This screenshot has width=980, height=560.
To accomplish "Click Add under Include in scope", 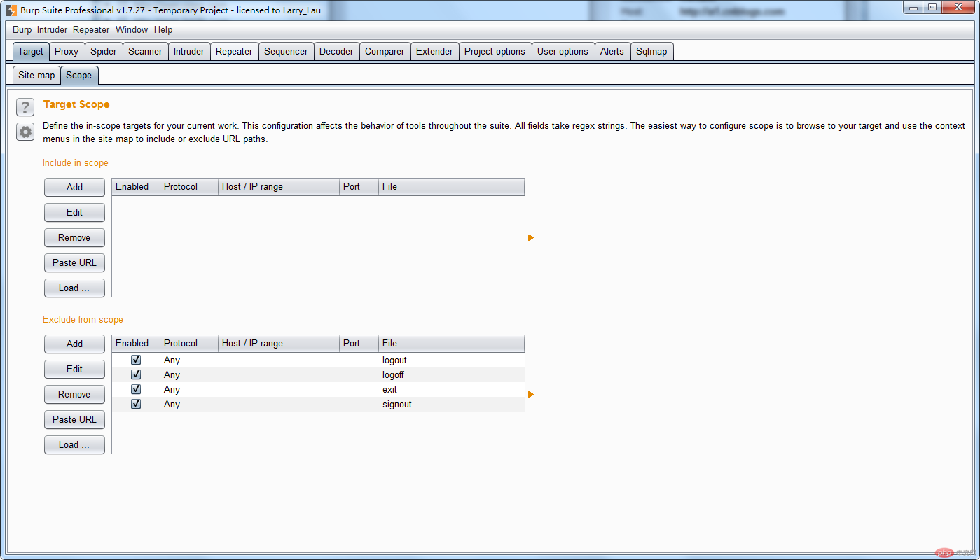I will click(74, 187).
